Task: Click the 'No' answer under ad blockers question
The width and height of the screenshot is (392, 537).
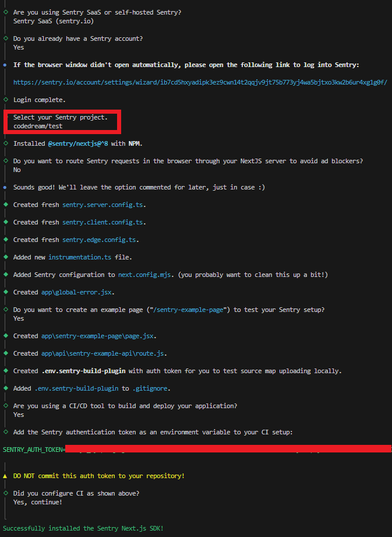Action: click(17, 170)
